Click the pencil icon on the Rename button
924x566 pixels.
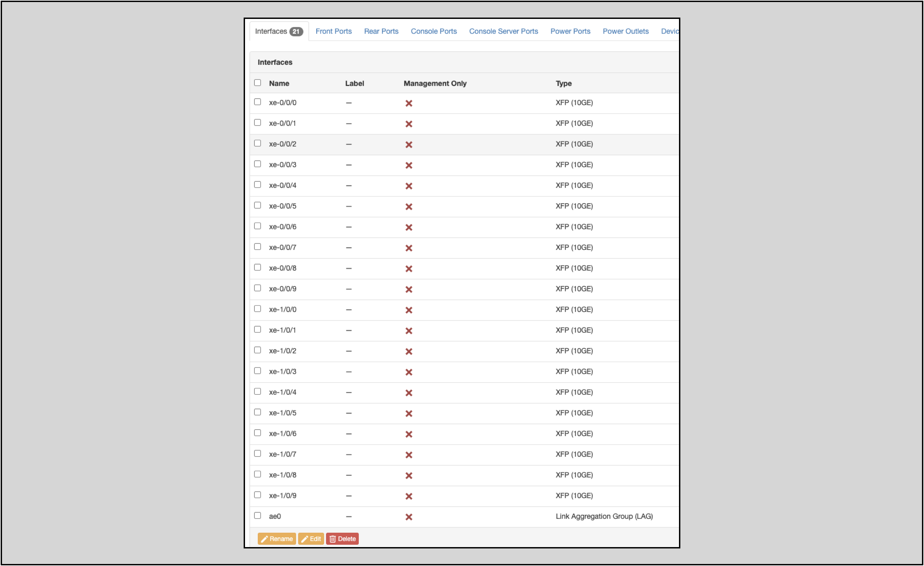266,539
